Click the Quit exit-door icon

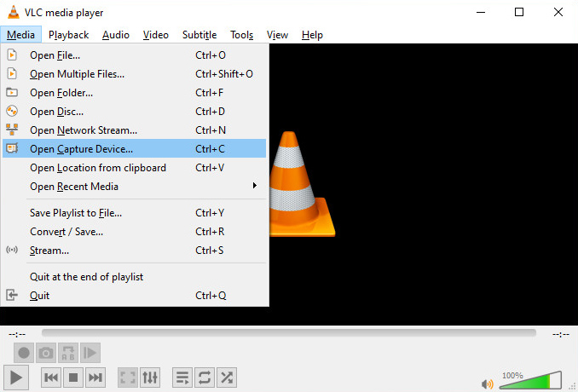[x=12, y=295]
